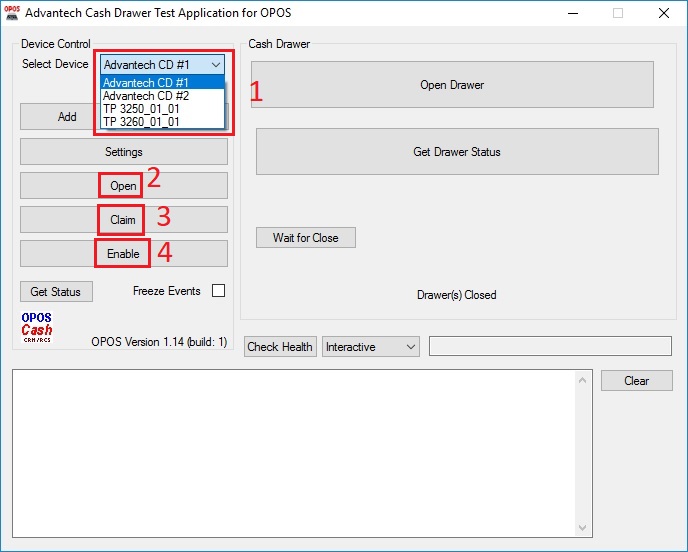
Task: Click the app icon in title bar
Action: coord(12,13)
